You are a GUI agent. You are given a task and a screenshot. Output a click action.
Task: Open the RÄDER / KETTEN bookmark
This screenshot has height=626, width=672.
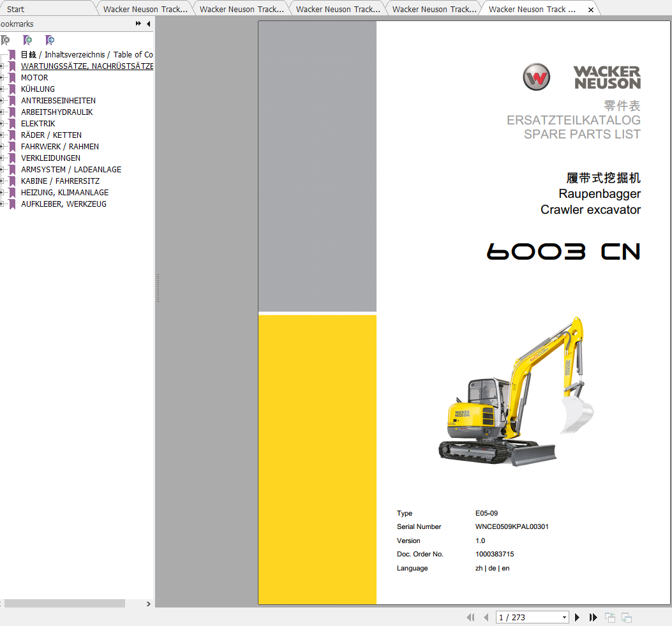tap(52, 135)
